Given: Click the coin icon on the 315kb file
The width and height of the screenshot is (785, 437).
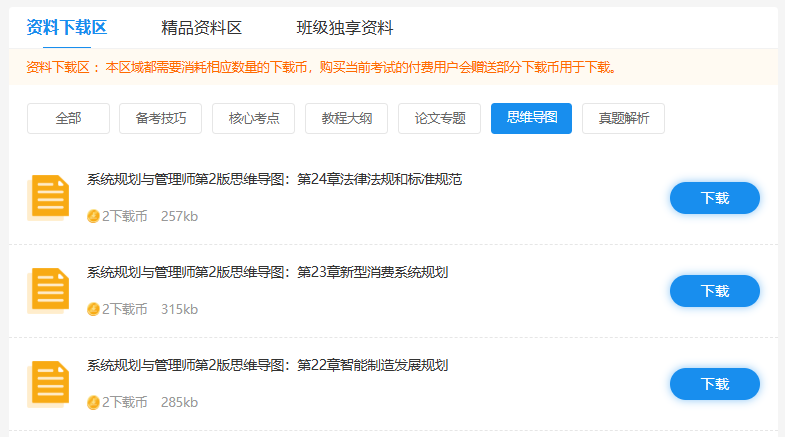Looking at the screenshot, I should [x=93, y=309].
